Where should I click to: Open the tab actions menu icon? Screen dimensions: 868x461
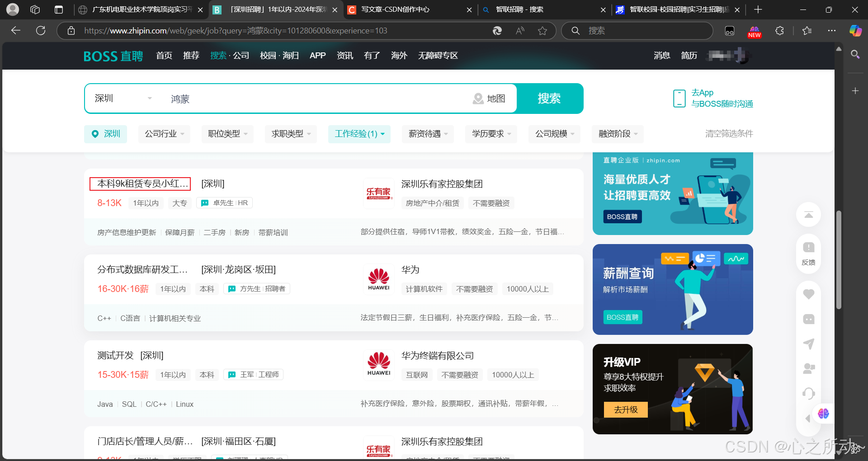pos(58,9)
